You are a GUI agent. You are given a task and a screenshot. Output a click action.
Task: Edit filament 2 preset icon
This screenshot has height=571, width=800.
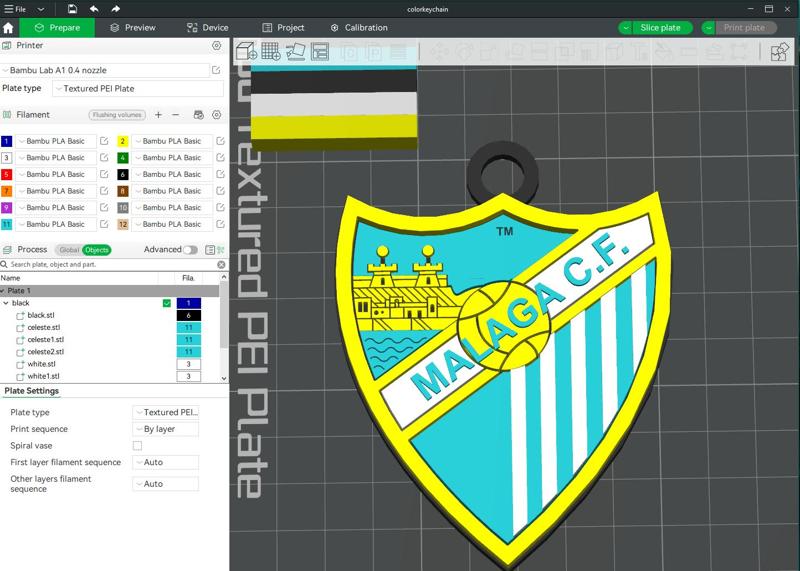[x=220, y=141]
